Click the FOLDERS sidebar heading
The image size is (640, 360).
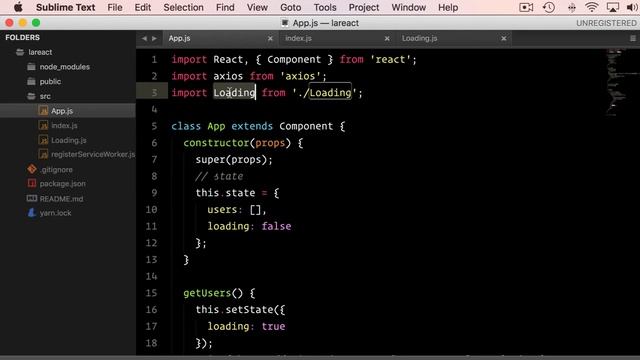[22, 37]
